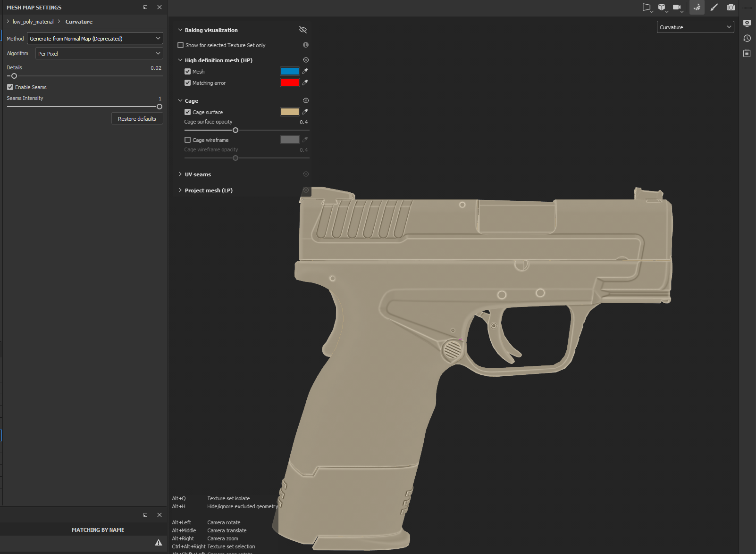Open the History panel clock icon
756x554 pixels.
pyautogui.click(x=747, y=38)
